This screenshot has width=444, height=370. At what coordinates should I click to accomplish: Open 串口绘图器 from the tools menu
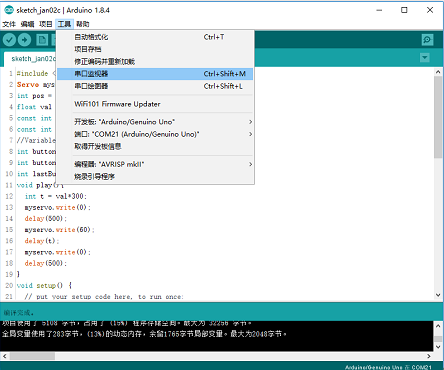[x=155, y=86]
